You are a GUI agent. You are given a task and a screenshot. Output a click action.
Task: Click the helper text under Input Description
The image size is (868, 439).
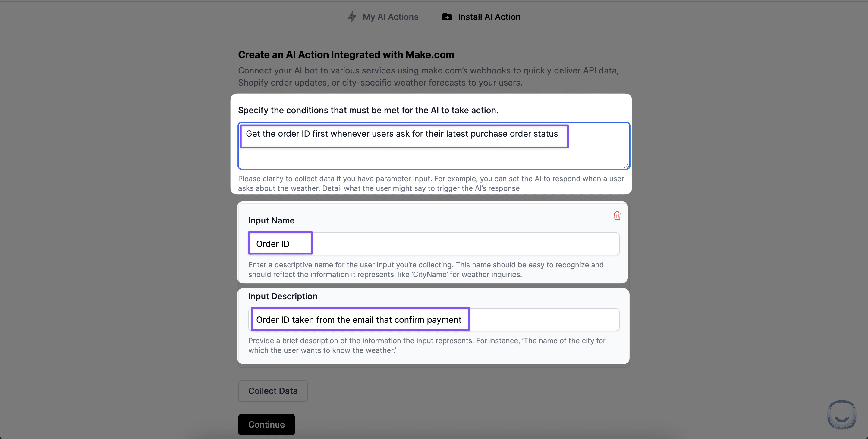426,345
